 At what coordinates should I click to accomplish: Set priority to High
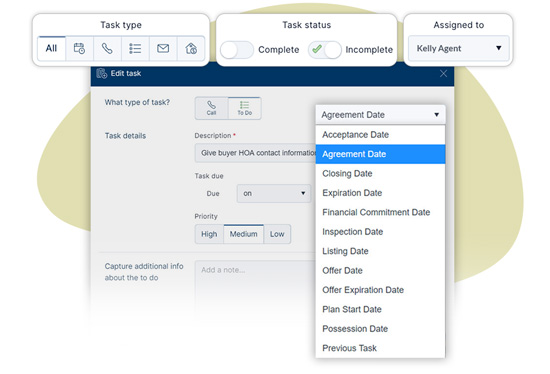pyautogui.click(x=209, y=234)
